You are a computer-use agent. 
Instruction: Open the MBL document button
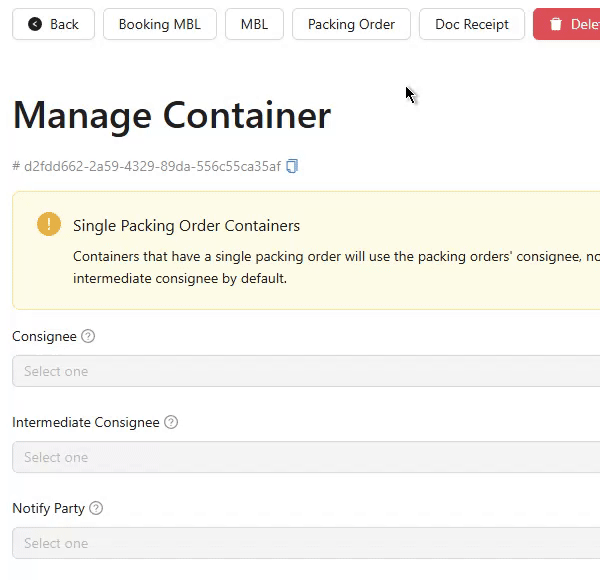click(254, 24)
